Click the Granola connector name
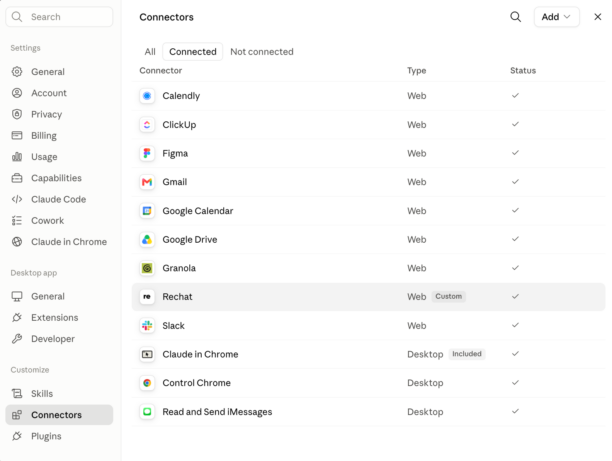The width and height of the screenshot is (612, 461). coord(179,268)
